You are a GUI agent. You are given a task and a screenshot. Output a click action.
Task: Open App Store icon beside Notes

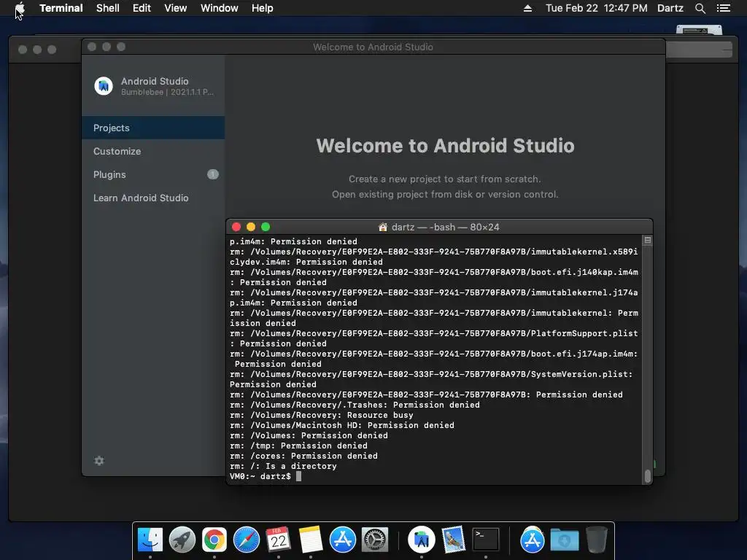[343, 540]
